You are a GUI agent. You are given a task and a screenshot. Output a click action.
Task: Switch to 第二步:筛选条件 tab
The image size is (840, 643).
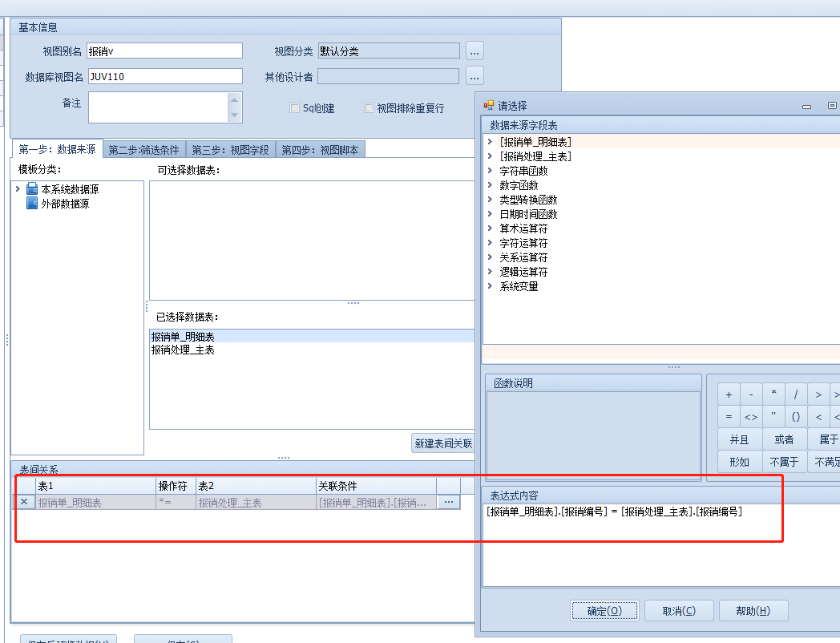pos(143,150)
